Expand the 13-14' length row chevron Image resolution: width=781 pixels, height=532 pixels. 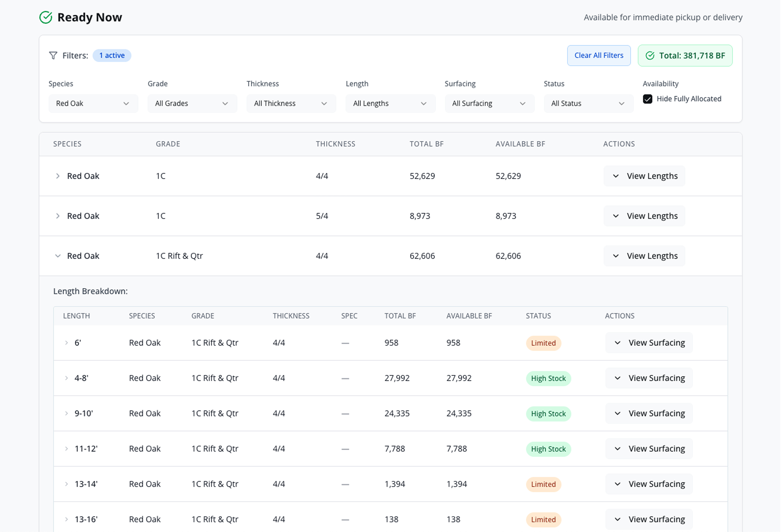(x=67, y=484)
